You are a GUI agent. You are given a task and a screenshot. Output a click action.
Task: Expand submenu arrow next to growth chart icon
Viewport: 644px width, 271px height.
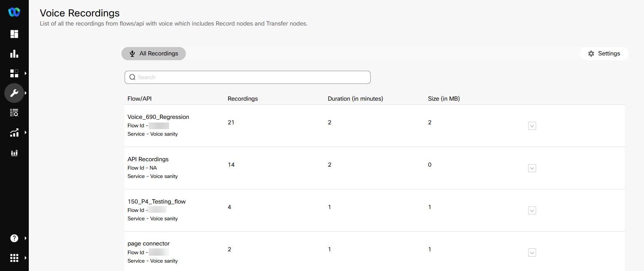(x=26, y=132)
